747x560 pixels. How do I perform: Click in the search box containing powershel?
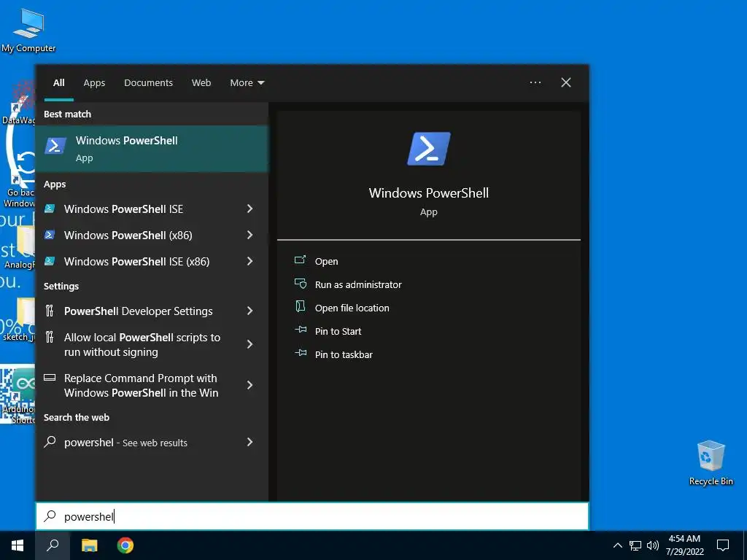312,516
